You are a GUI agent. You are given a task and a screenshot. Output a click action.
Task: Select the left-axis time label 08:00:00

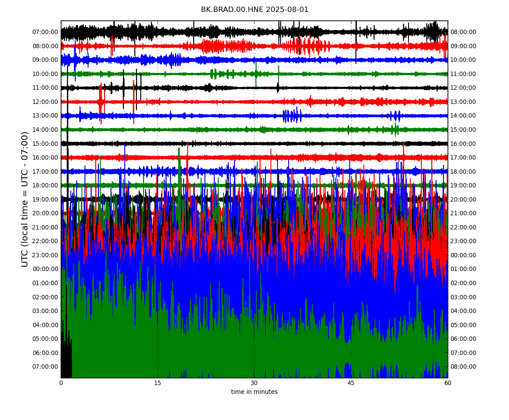tap(46, 46)
